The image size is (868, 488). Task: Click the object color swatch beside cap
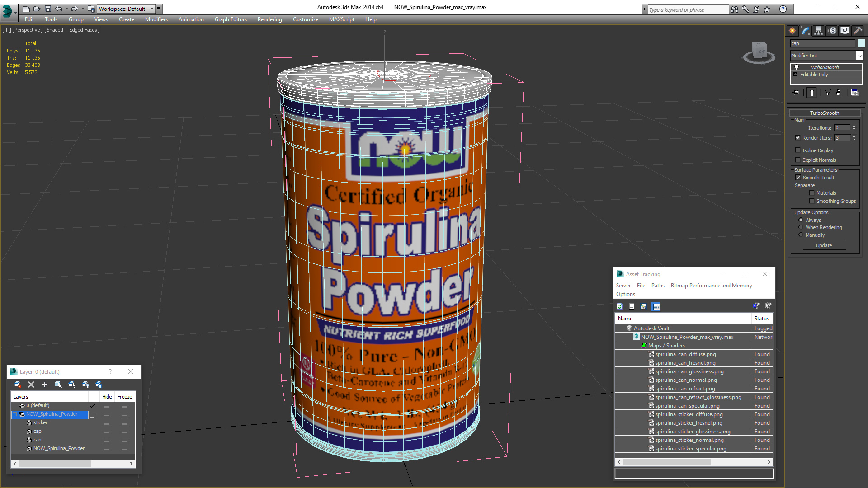click(862, 43)
